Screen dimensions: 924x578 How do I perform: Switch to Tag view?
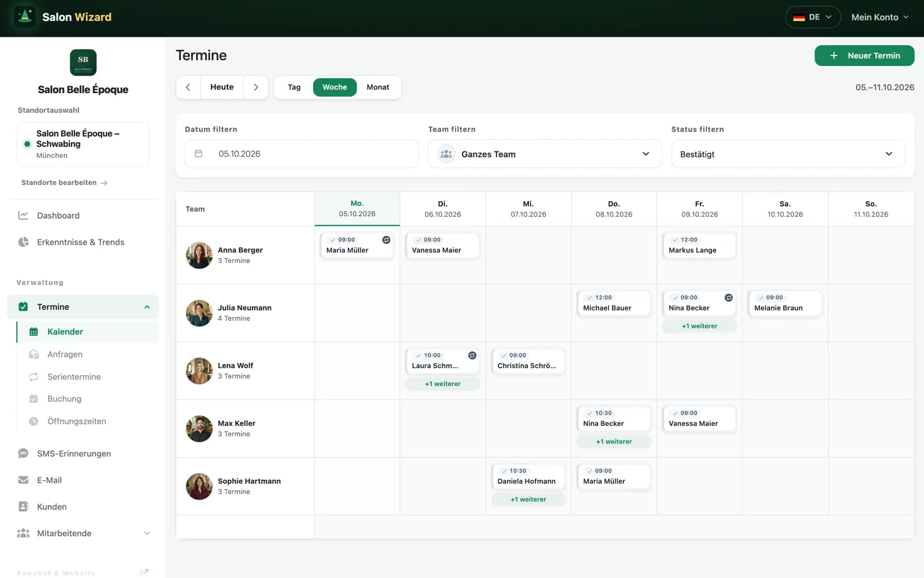[294, 87]
